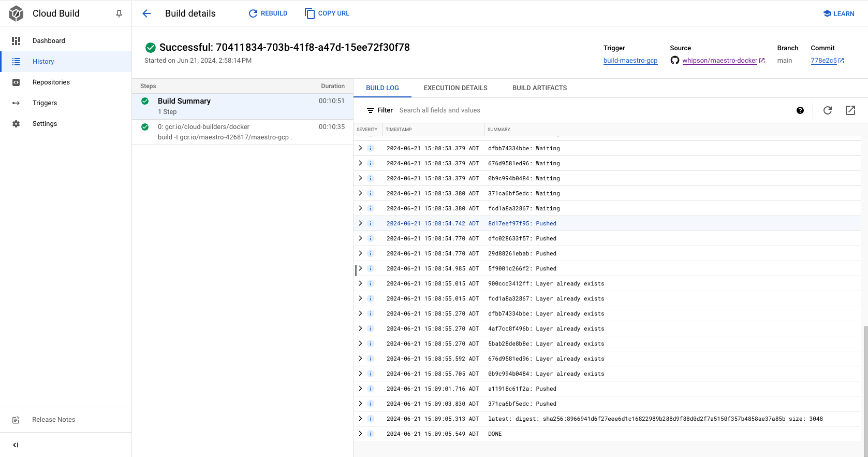Go back using the arrow icon
The width and height of the screenshot is (868, 457).
[146, 13]
